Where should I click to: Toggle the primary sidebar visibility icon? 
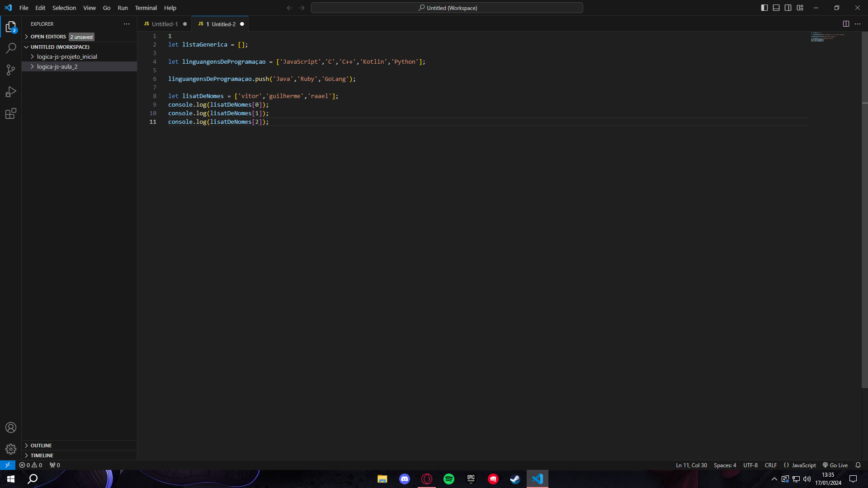coord(764,7)
